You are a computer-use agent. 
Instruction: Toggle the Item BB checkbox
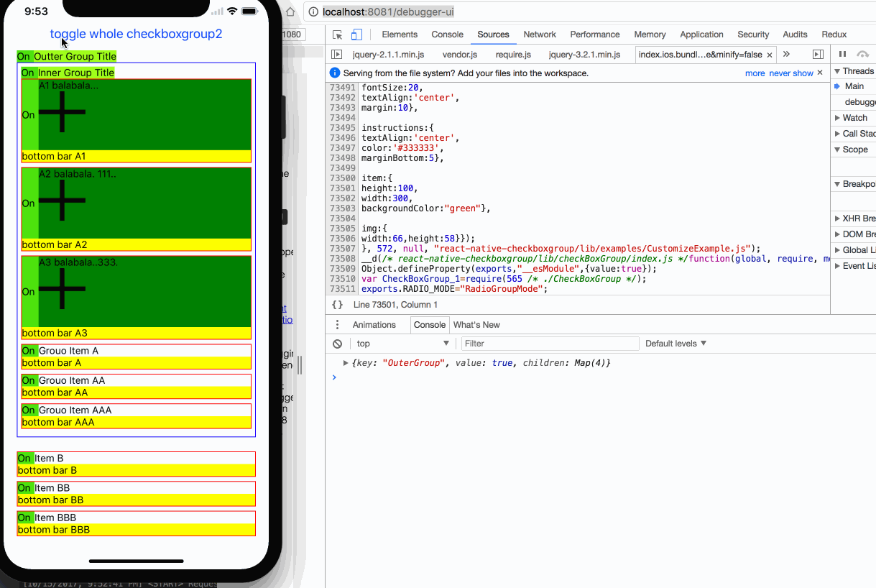pyautogui.click(x=25, y=488)
